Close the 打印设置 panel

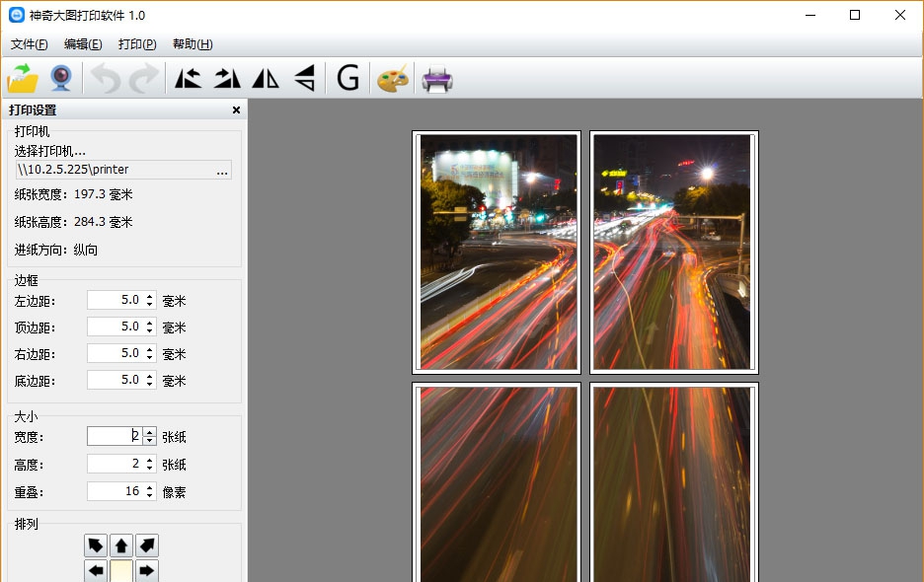[x=236, y=110]
